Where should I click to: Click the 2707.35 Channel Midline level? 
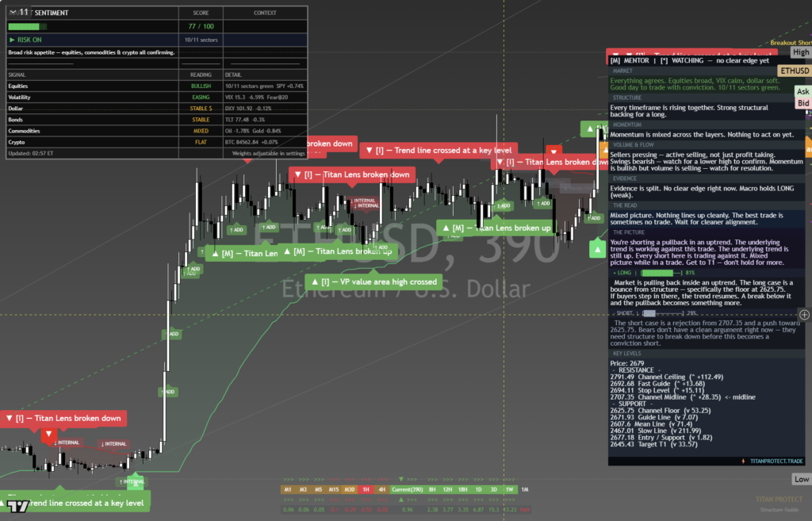pos(683,397)
